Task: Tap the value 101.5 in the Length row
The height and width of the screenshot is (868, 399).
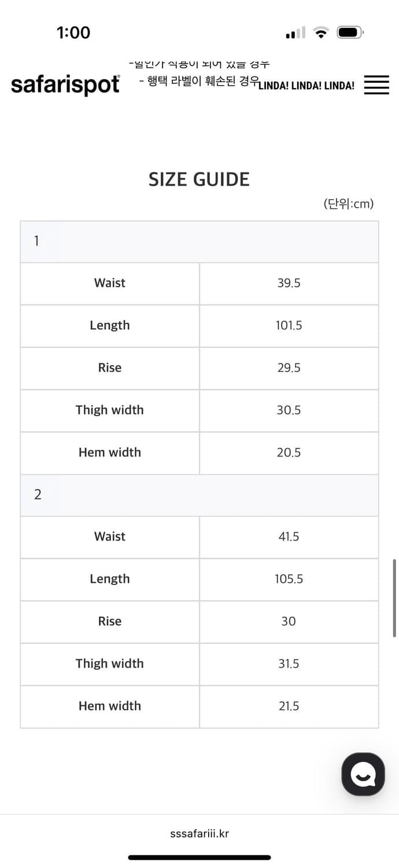Action: tap(289, 325)
